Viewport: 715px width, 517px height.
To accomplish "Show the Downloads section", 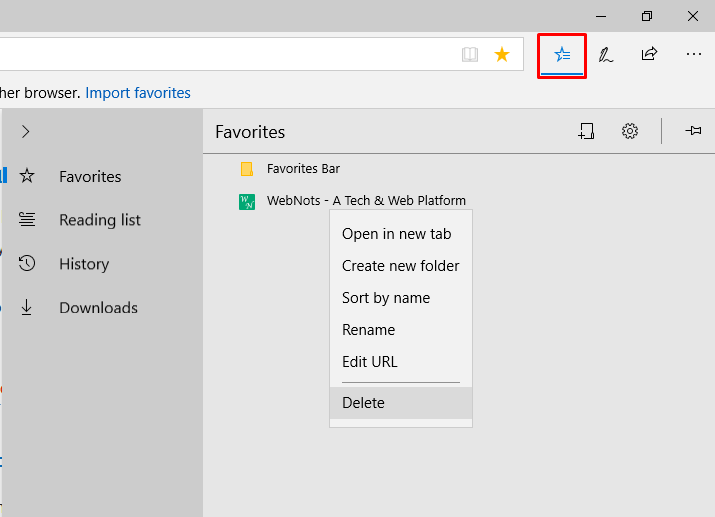I will pyautogui.click(x=98, y=308).
